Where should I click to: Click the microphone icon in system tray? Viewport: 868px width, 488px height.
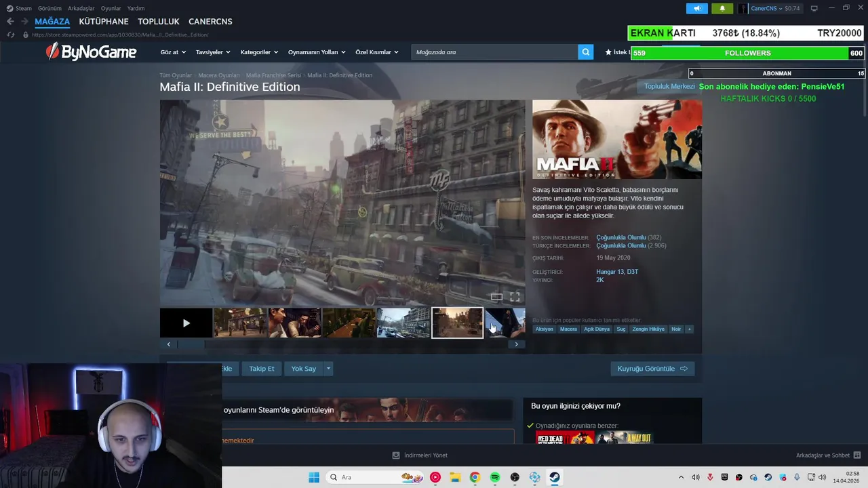point(797,477)
